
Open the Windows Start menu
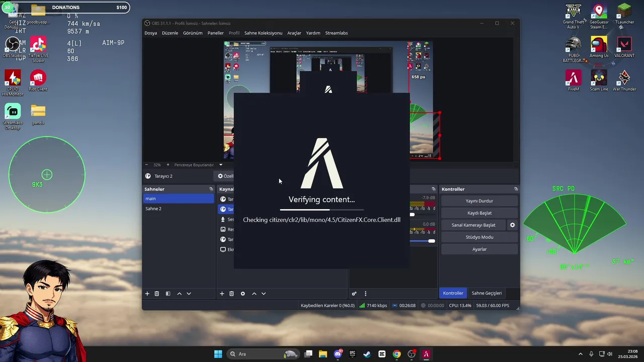coord(218,354)
